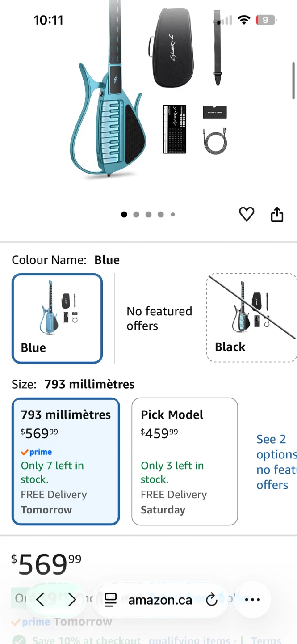Select the unavailable Black colour option
This screenshot has width=297, height=644.
[x=251, y=318]
